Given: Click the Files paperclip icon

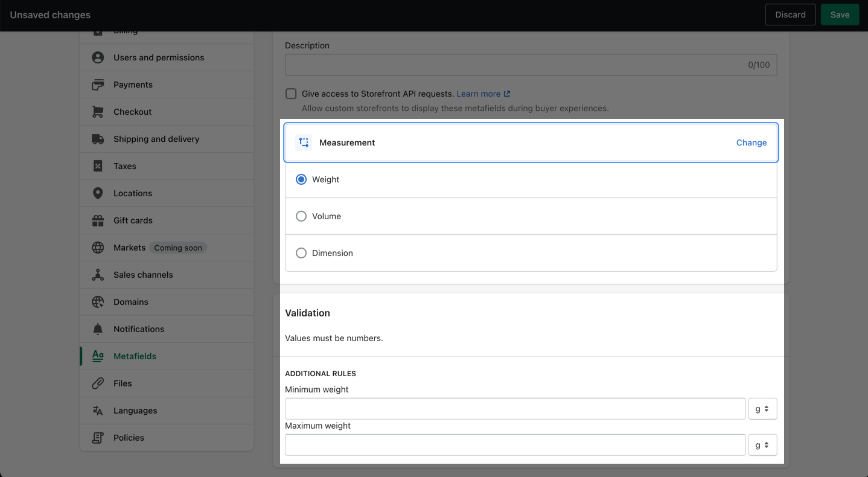Looking at the screenshot, I should 98,383.
